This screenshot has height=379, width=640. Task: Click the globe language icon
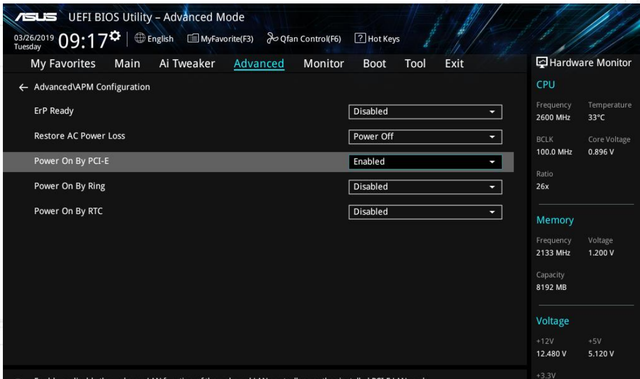click(140, 38)
